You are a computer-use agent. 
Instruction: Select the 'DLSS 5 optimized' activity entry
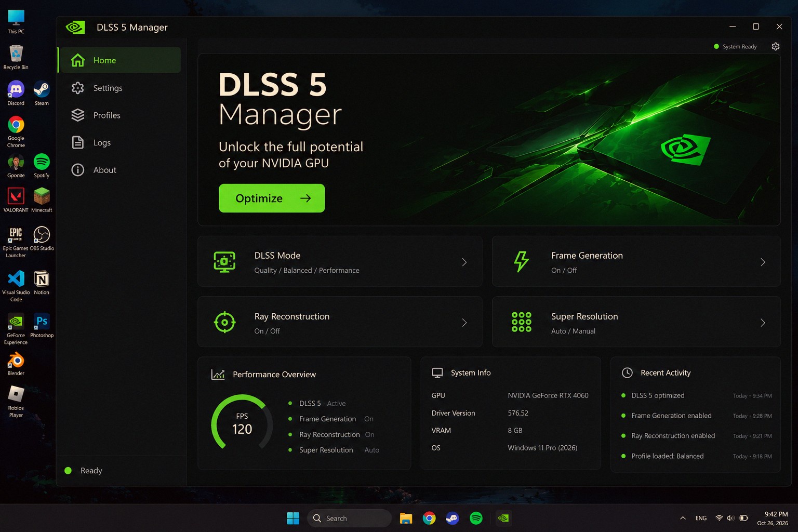696,395
